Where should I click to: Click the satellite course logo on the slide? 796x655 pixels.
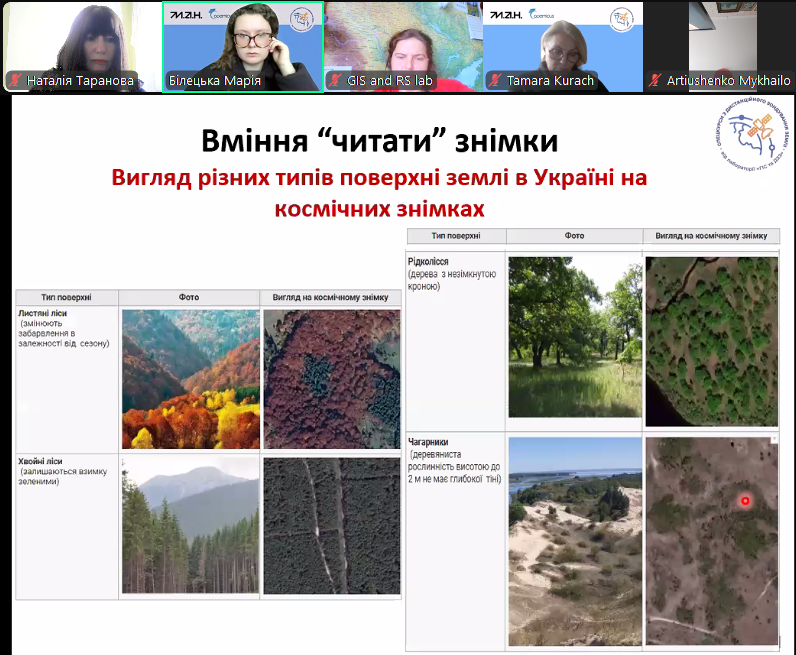(753, 134)
